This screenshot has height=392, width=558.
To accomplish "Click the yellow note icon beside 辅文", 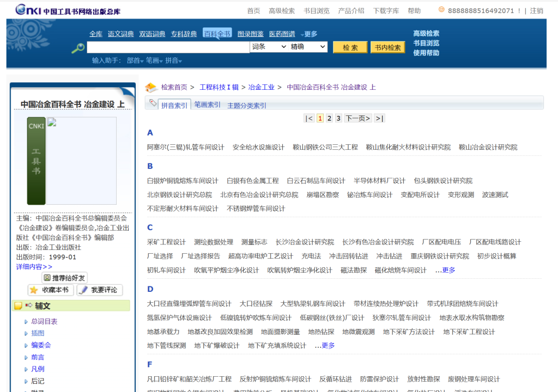I will pos(19,306).
